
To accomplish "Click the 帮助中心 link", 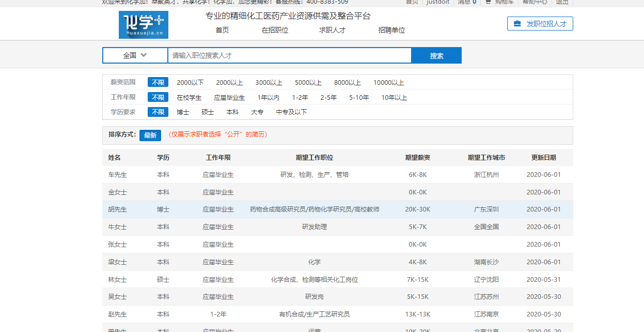I will [x=535, y=2].
